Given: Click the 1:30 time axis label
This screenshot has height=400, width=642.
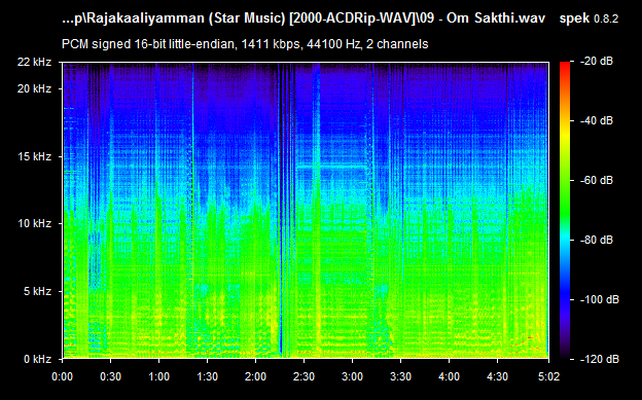Looking at the screenshot, I should click(207, 376).
